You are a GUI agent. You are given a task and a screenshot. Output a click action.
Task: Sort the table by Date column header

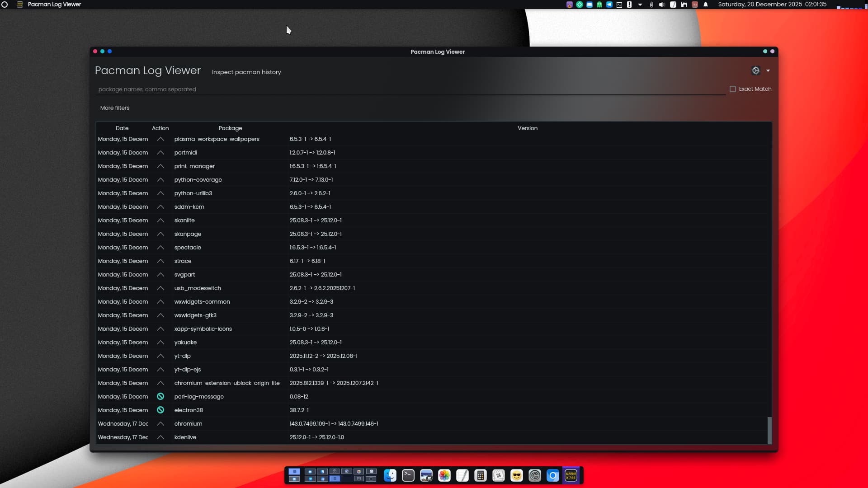[122, 128]
